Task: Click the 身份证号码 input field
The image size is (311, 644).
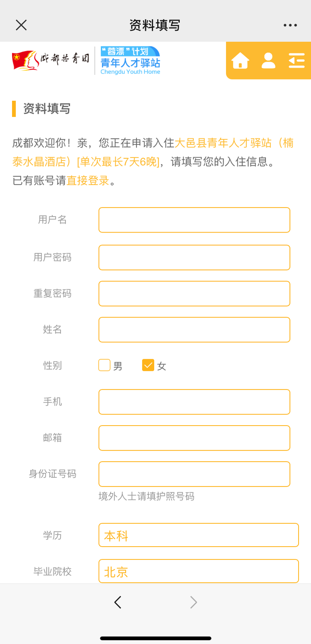Action: [x=194, y=474]
